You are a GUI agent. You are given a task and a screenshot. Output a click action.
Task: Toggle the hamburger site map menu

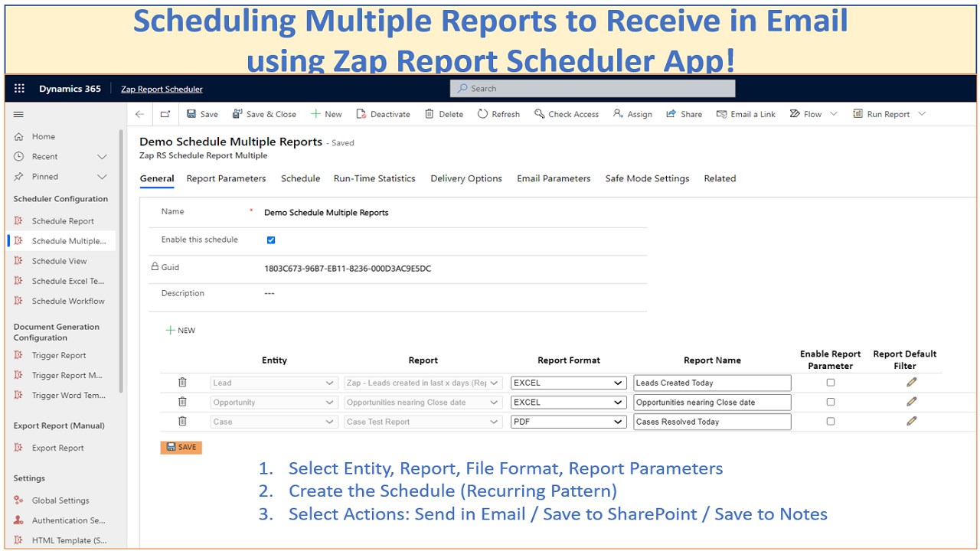pyautogui.click(x=18, y=114)
